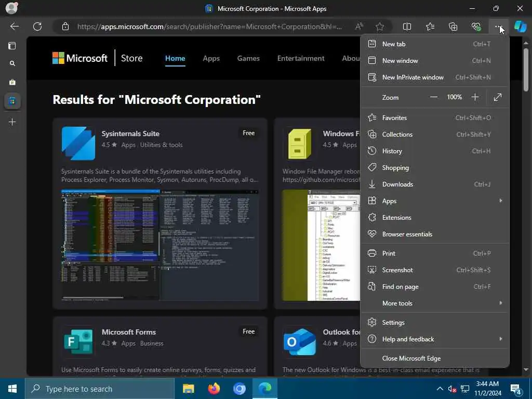Screen dimensions: 532x399
Task: Click Windows File Manager cabinet icon
Action: pyautogui.click(x=300, y=144)
